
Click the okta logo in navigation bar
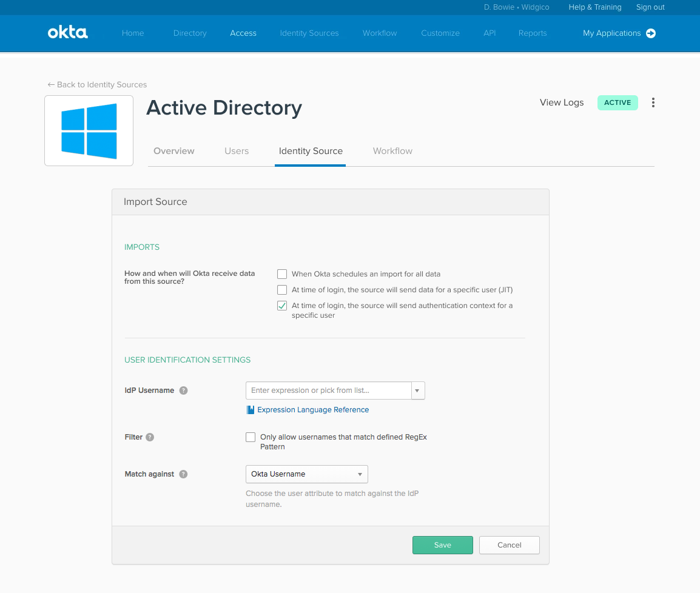click(67, 33)
